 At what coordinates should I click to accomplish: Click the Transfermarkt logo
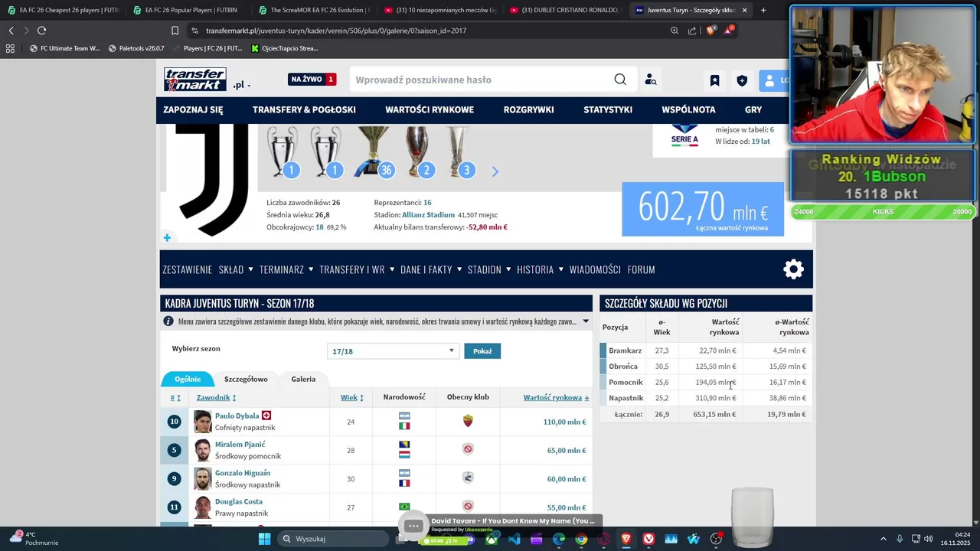pos(194,80)
